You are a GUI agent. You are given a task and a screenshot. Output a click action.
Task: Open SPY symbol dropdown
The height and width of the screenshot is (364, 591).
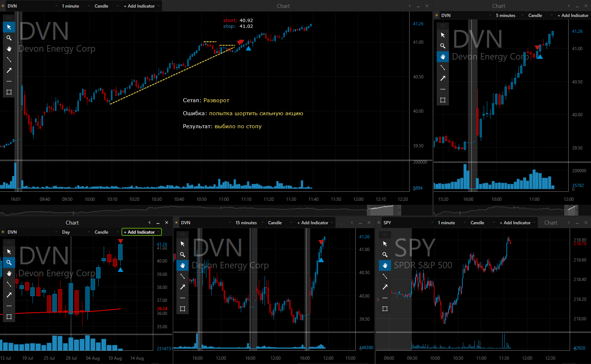[x=408, y=223]
